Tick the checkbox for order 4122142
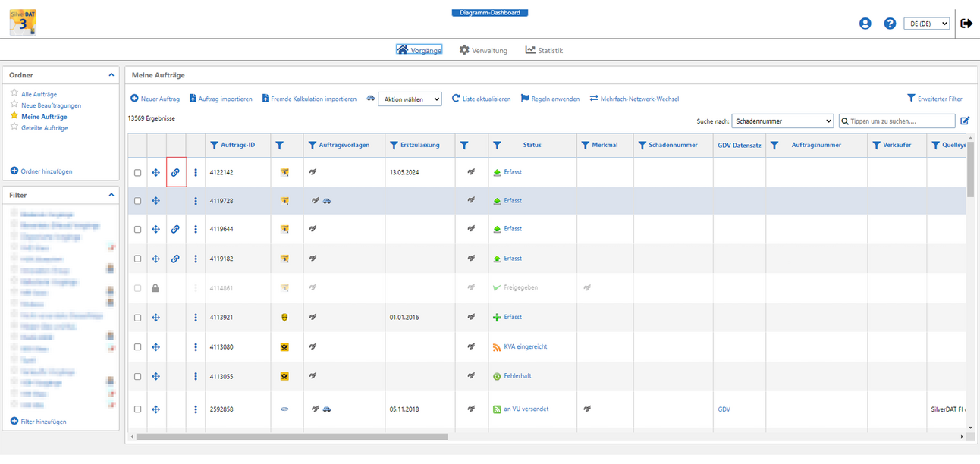The height and width of the screenshot is (464, 980). click(137, 173)
